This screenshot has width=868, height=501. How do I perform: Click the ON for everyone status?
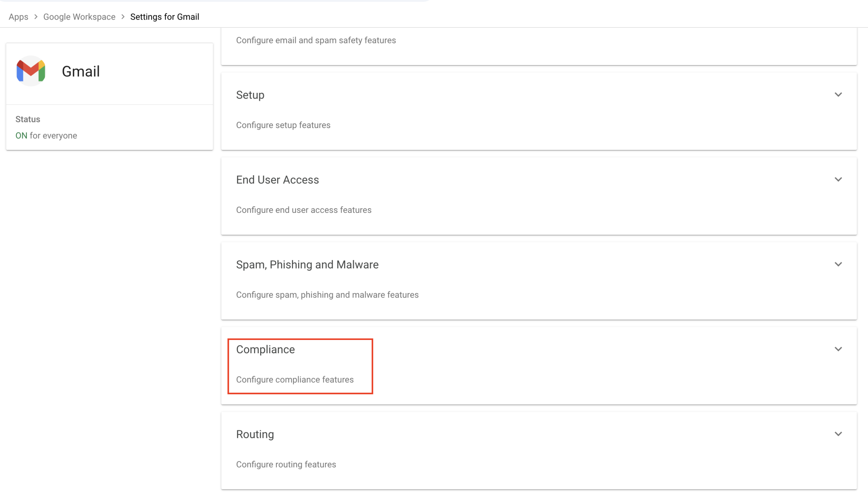(46, 136)
